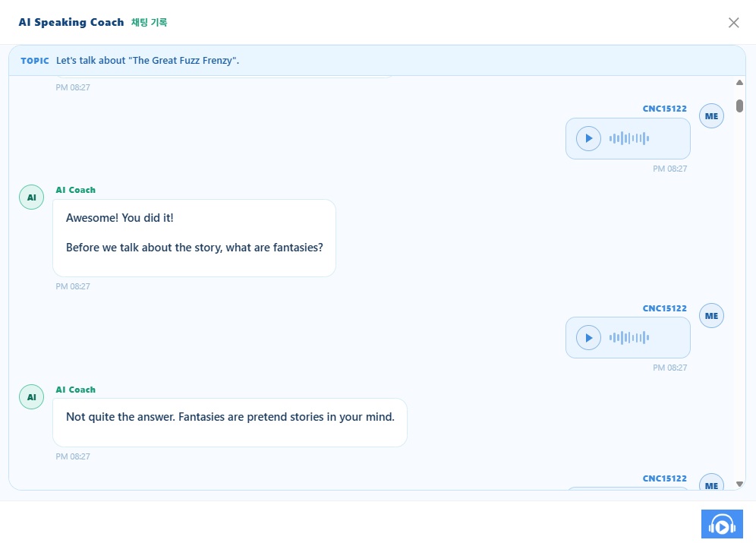756x543 pixels.
Task: Click the "채팅 기록" label in header
Action: point(149,22)
